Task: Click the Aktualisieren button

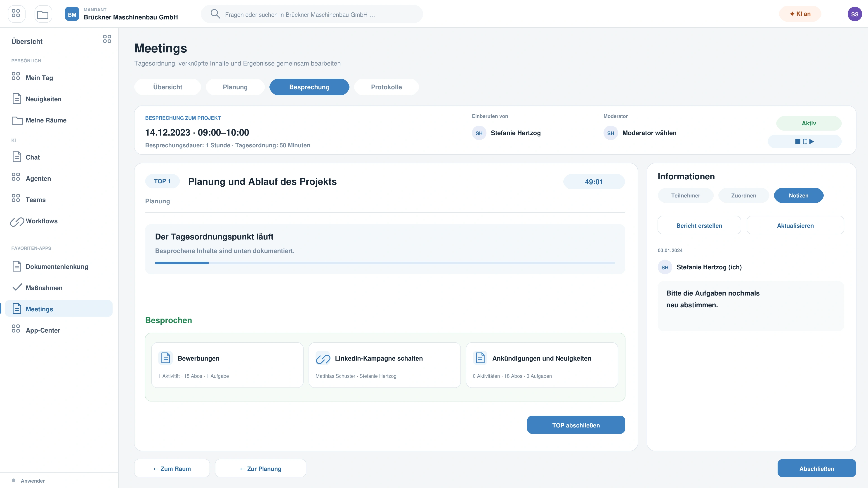Action: coord(795,225)
